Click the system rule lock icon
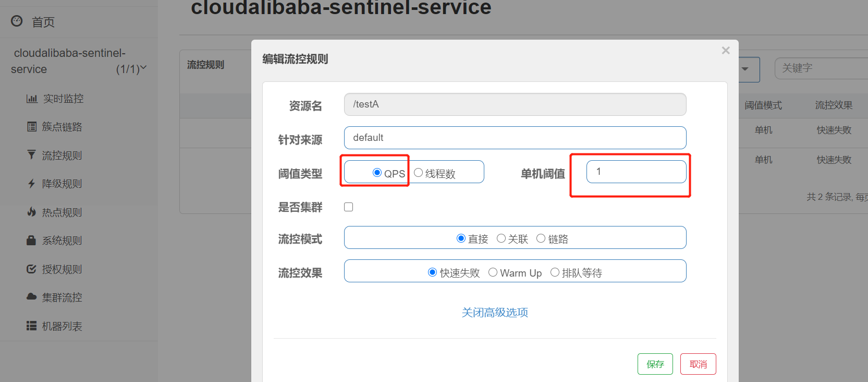Viewport: 868px width, 382px height. coord(32,241)
